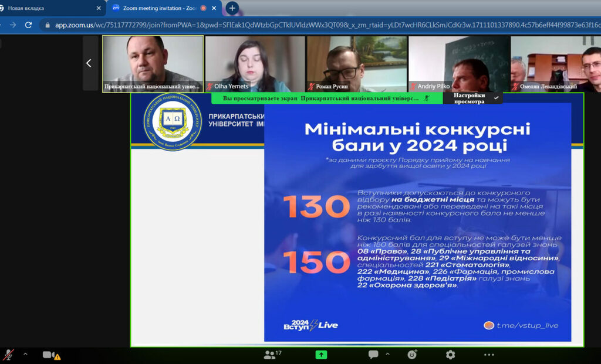The width and height of the screenshot is (601, 364).
Task: Click the forward navigation arrow
Action: (12, 25)
